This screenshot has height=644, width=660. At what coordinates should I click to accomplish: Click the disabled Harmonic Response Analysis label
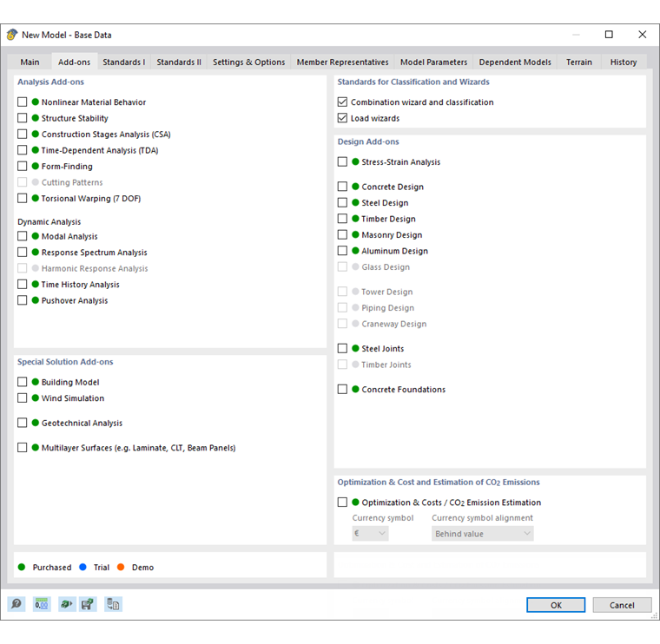click(95, 268)
